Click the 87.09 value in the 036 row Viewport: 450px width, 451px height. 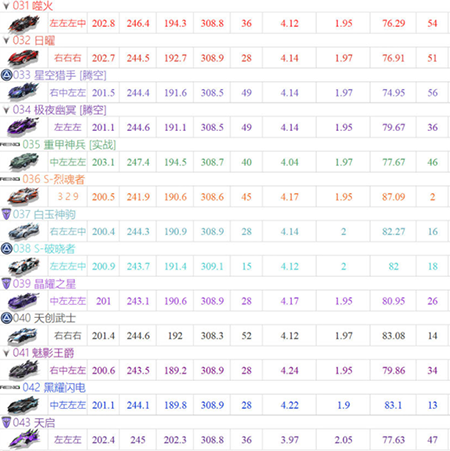[394, 197]
